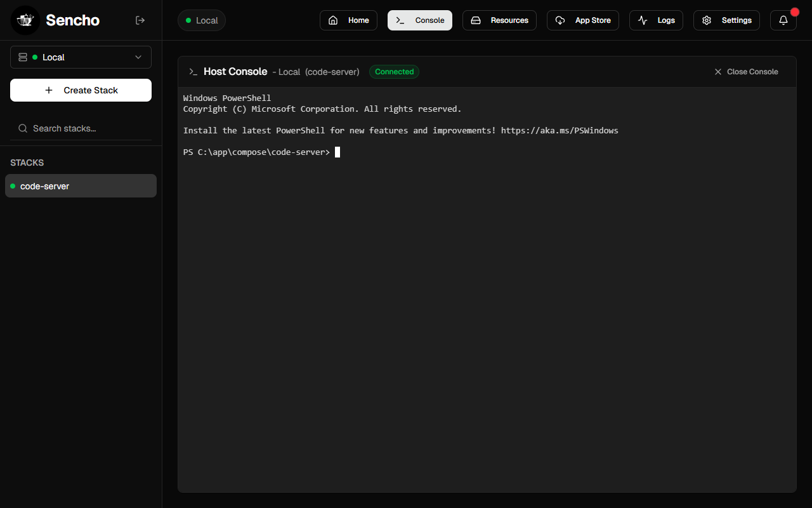Screen dimensions: 812x508
Task: Open notifications bell
Action: pyautogui.click(x=783, y=20)
